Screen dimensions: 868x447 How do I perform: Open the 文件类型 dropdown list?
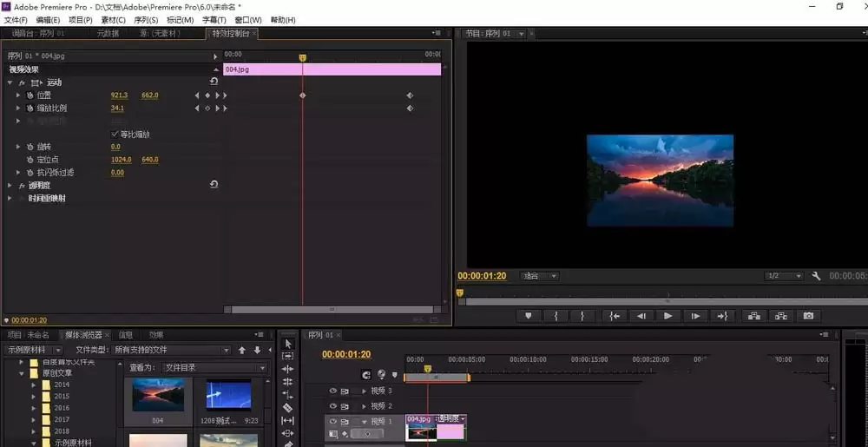[x=171, y=350]
